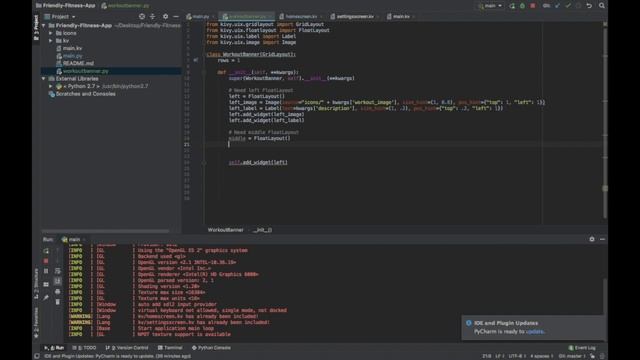
Task: Open the settingsscreen.kv editor tab
Action: (355, 17)
